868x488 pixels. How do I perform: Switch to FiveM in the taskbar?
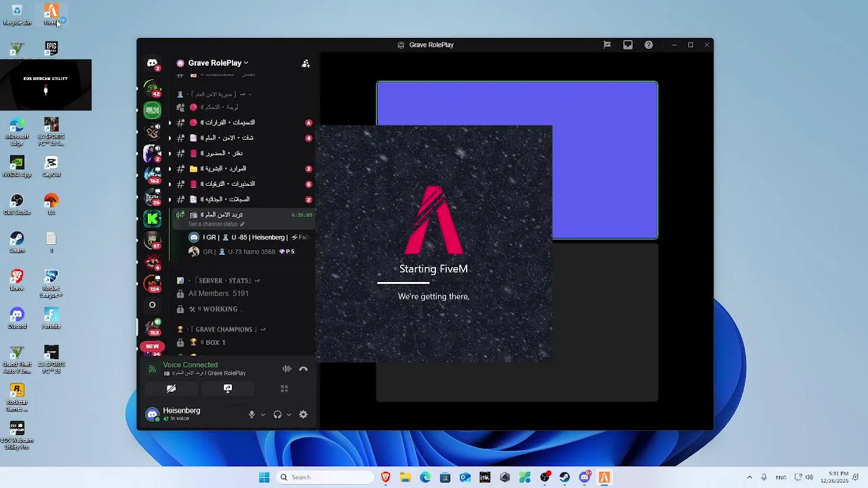click(604, 477)
